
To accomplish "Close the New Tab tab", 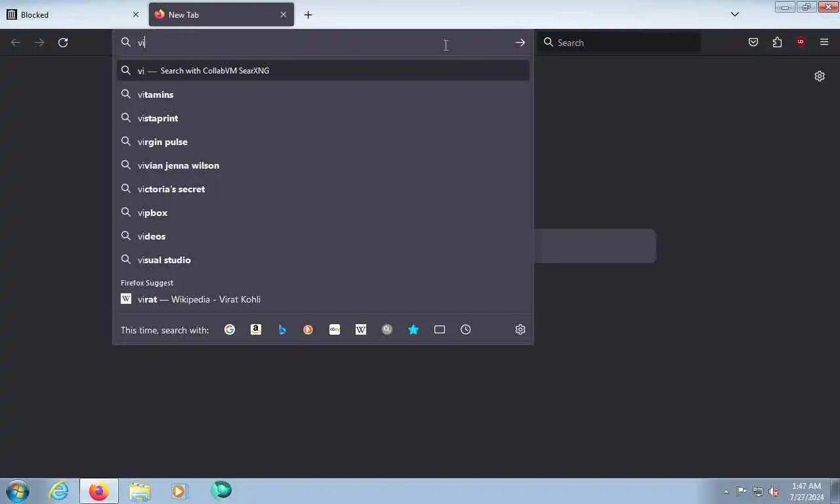I will click(x=283, y=14).
